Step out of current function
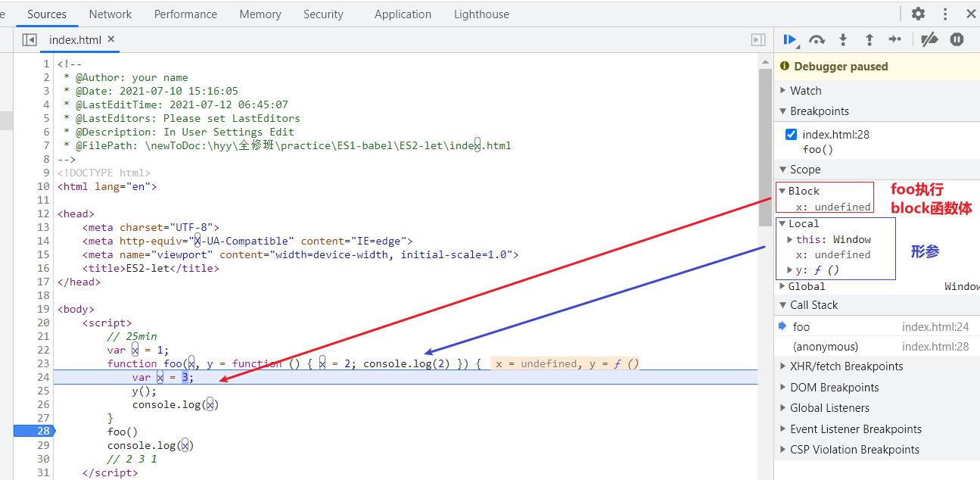This screenshot has height=480, width=980. [870, 39]
